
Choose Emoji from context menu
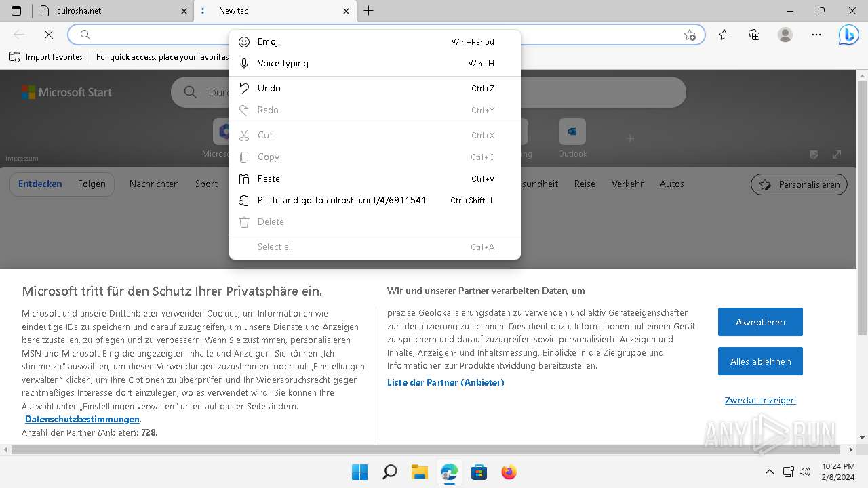click(x=375, y=41)
